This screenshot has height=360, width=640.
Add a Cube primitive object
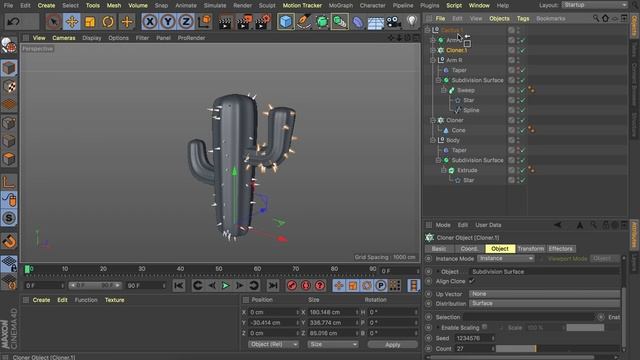pyautogui.click(x=286, y=21)
